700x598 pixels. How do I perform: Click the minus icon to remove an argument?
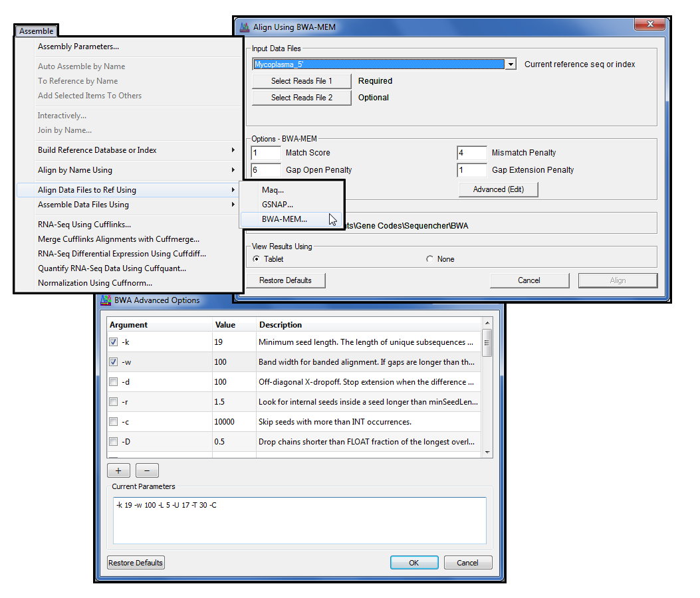click(146, 470)
